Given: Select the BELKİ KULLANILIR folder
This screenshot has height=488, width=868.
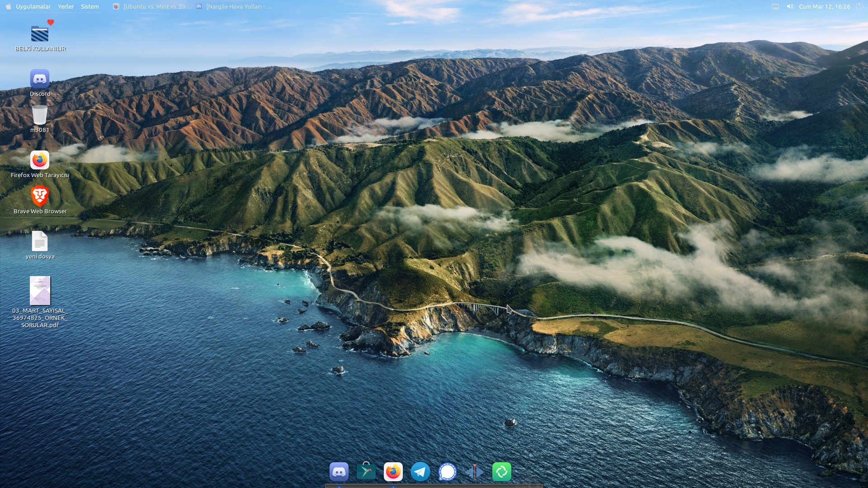Looking at the screenshot, I should point(40,34).
